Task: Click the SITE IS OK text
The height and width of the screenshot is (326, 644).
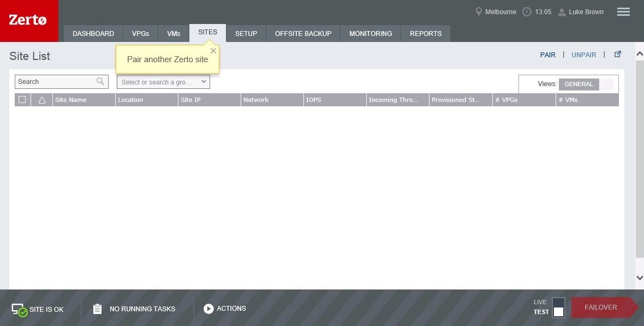Action: click(46, 309)
